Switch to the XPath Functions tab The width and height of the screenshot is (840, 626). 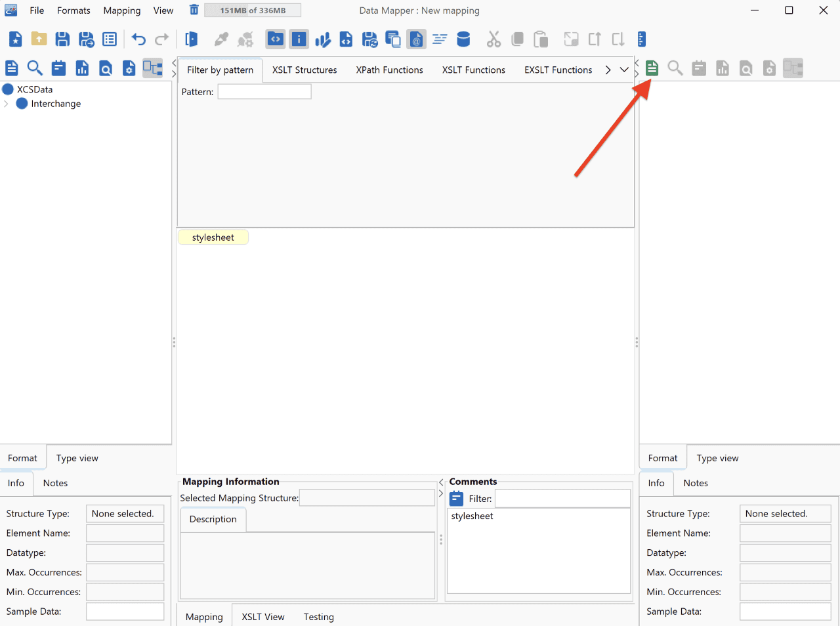point(390,70)
